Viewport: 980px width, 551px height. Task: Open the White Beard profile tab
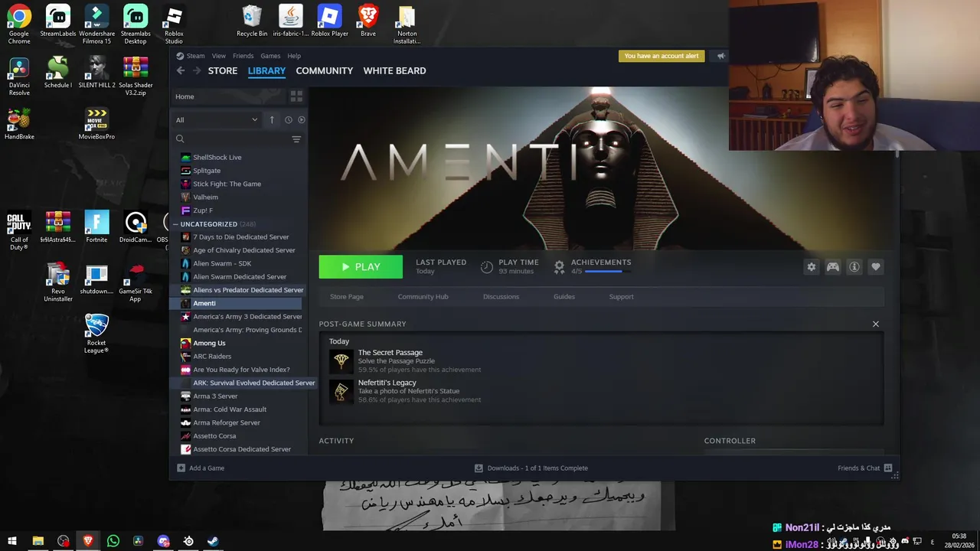coord(394,70)
